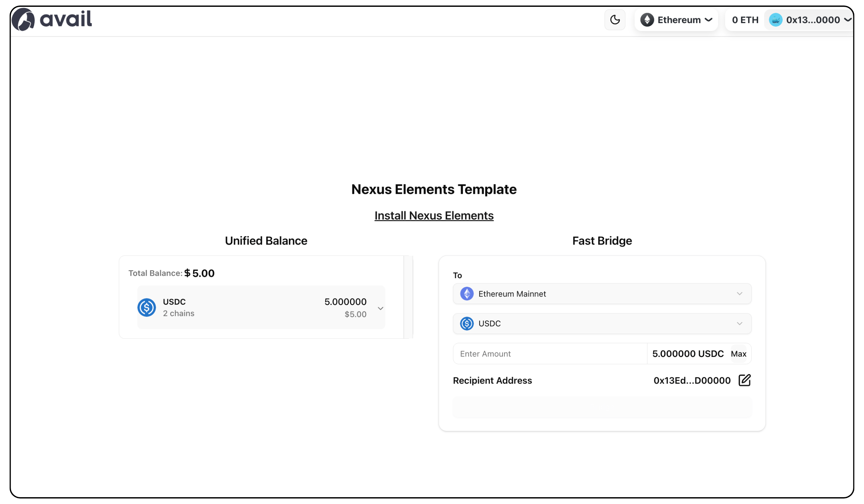Open the Ethereum Mainnet destination dropdown
The height and width of the screenshot is (504, 864).
739,294
